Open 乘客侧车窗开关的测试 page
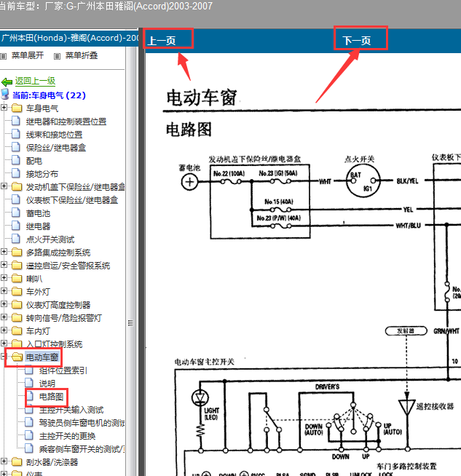 click(x=82, y=449)
